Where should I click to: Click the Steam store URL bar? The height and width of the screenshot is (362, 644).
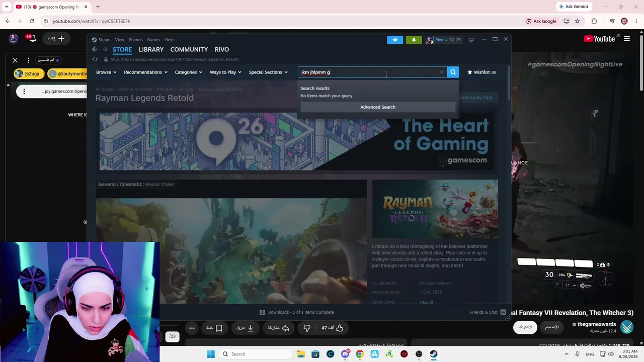pos(174,59)
